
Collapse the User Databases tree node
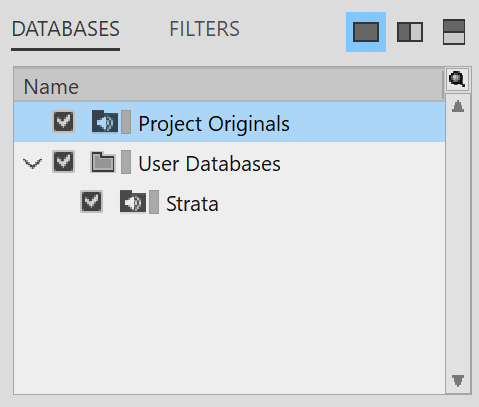pos(32,163)
